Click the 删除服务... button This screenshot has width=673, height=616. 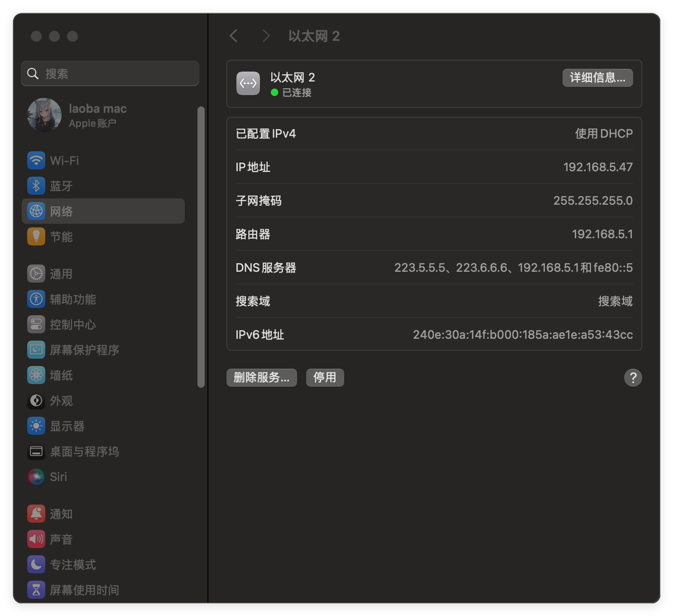click(262, 377)
